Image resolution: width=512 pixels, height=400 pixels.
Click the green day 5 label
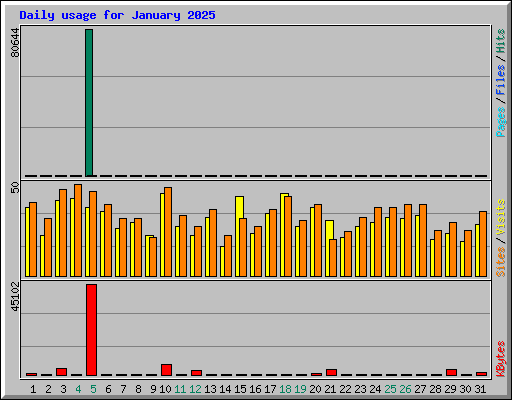[x=93, y=389]
